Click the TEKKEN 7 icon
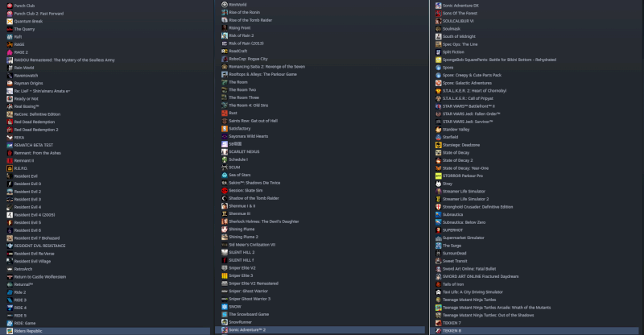Viewport: 644px width, 335px height. [438, 323]
